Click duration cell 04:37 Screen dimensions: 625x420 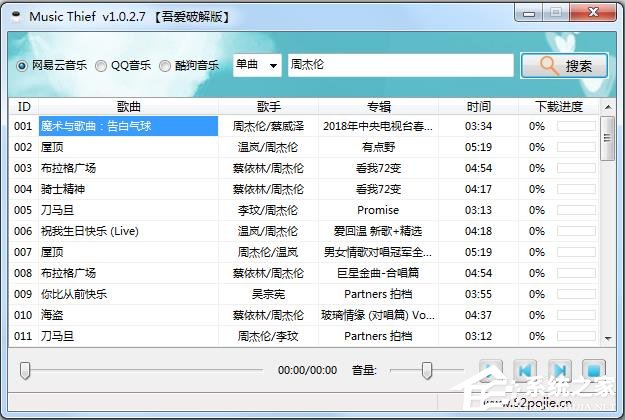click(478, 315)
